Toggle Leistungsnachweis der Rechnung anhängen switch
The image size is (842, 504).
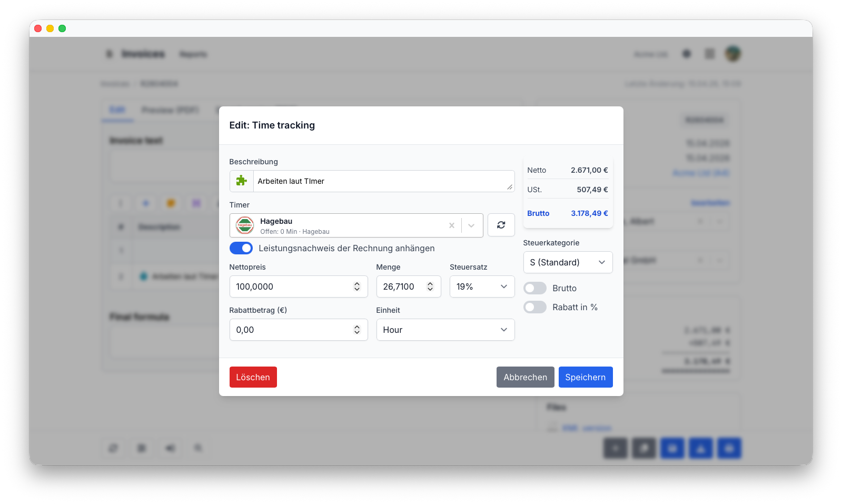pyautogui.click(x=241, y=248)
